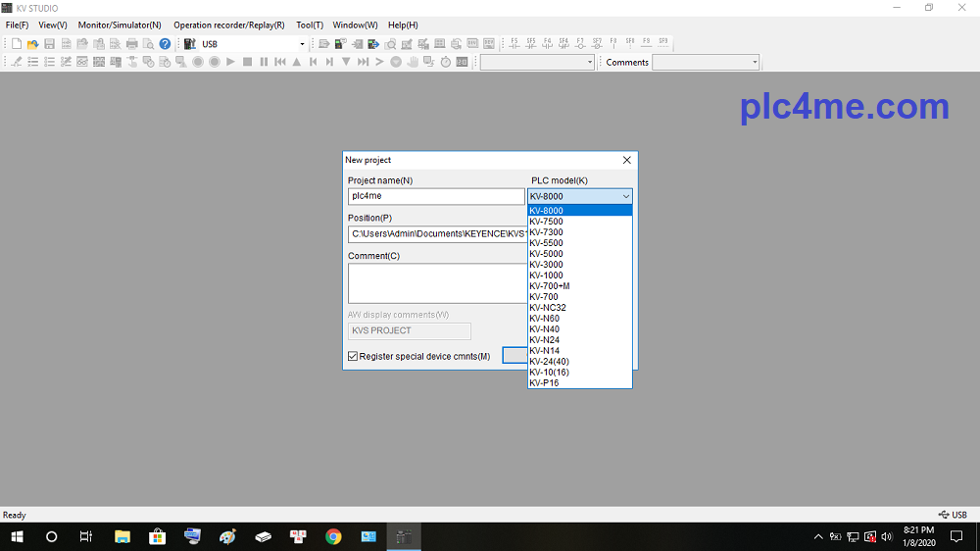This screenshot has width=980, height=551.
Task: Open the Monitor/Simulator menu
Action: 120,25
